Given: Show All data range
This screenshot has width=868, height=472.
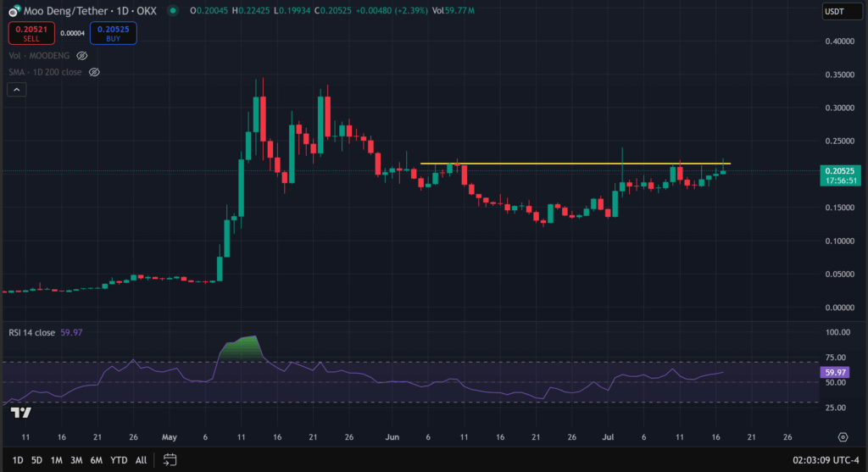Looking at the screenshot, I should pyautogui.click(x=141, y=460).
